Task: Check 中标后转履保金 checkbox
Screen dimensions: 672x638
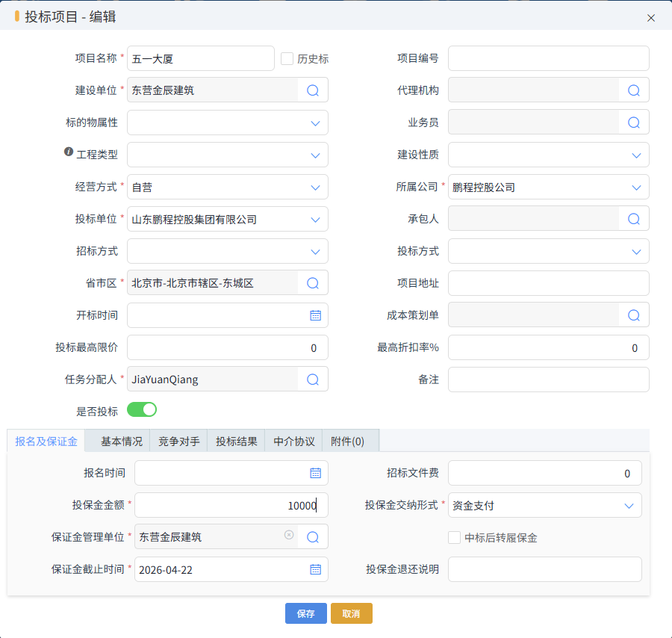Action: (x=454, y=537)
